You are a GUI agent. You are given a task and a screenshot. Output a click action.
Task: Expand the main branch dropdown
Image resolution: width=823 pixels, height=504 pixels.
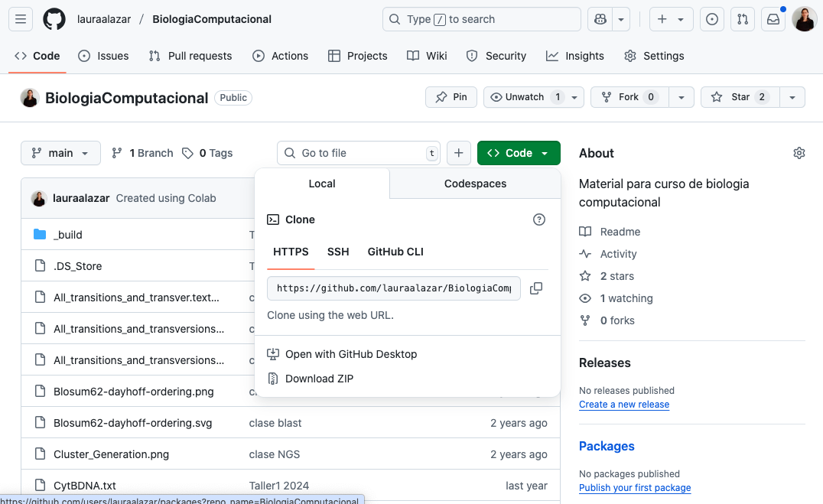coord(60,153)
